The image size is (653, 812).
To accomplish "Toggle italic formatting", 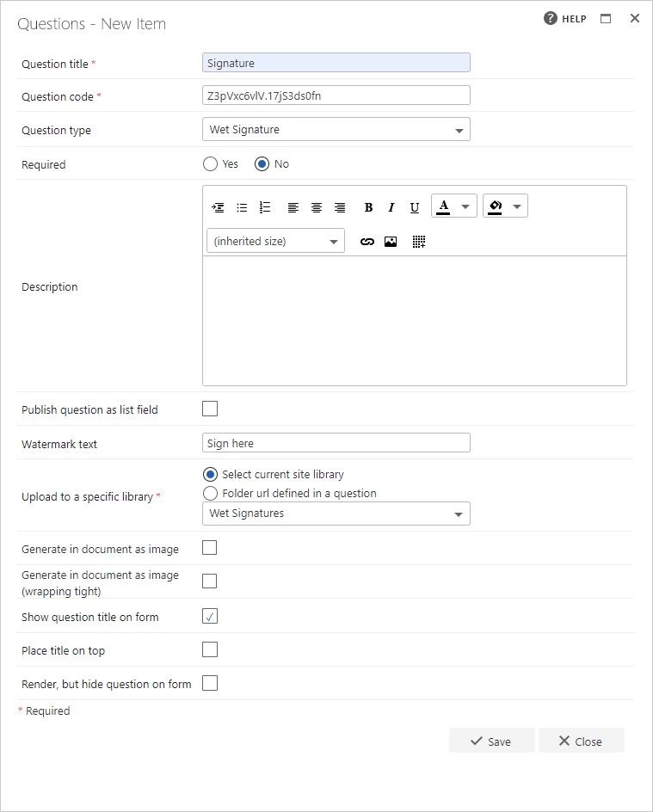I will (391, 207).
